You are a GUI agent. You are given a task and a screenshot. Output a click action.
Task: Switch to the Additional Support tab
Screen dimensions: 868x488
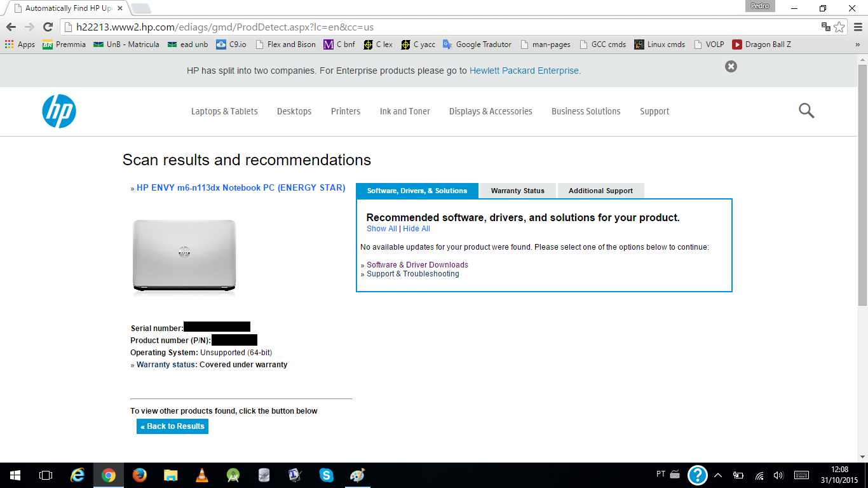[600, 191]
